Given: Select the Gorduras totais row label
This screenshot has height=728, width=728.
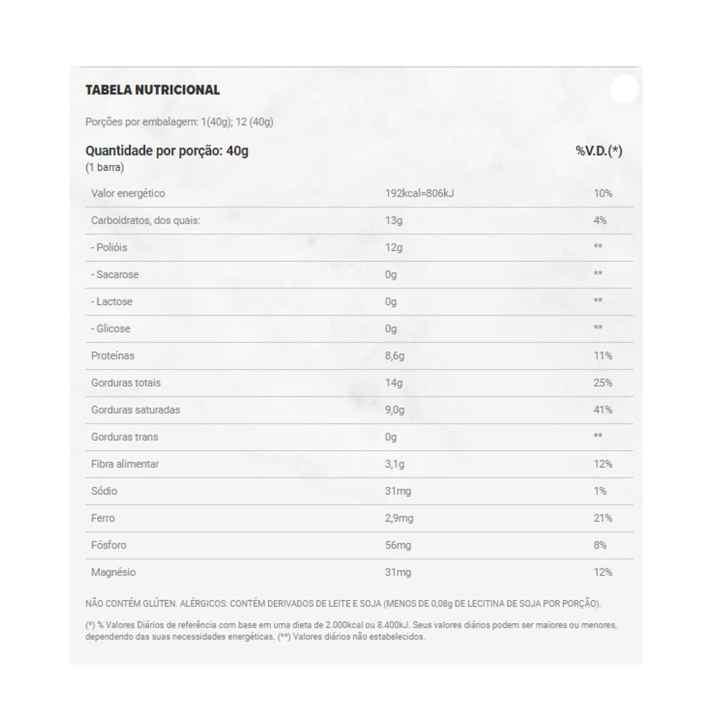Looking at the screenshot, I should 126,383.
